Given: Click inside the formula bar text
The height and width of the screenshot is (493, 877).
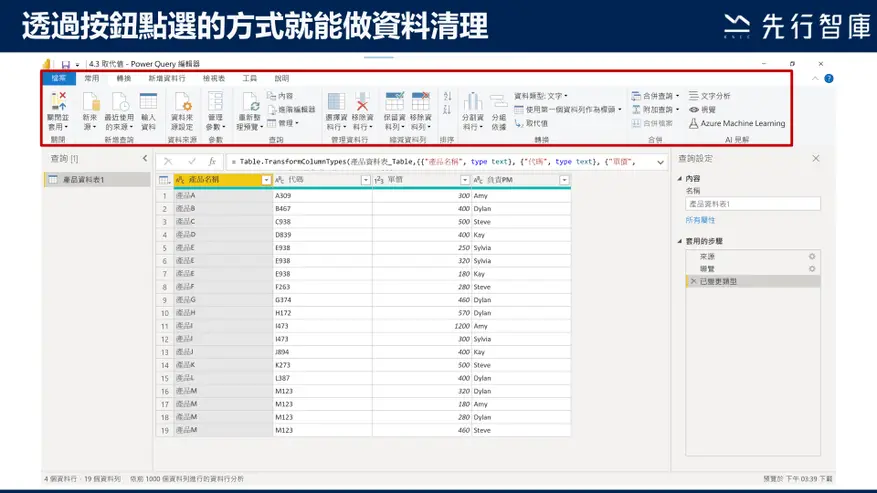Looking at the screenshot, I should pos(439,162).
